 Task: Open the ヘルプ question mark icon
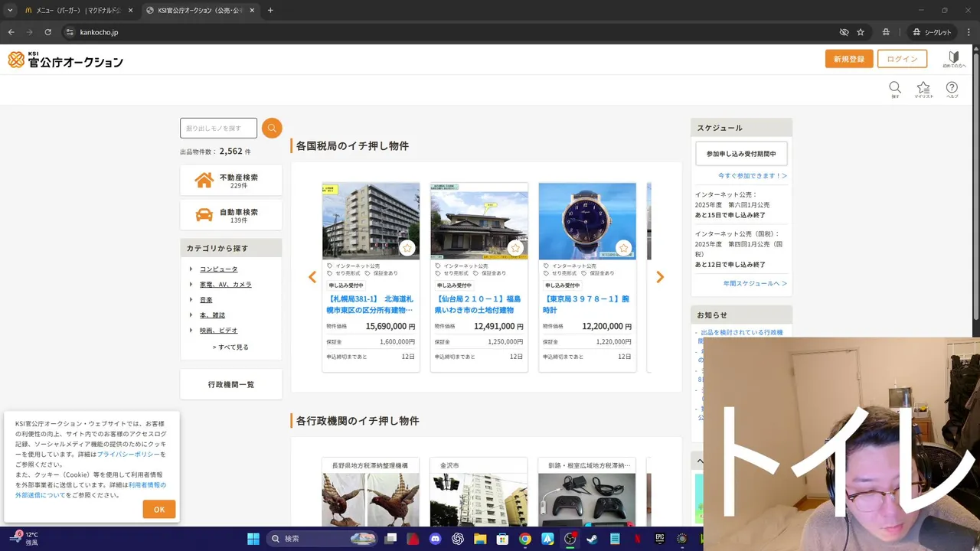(952, 90)
